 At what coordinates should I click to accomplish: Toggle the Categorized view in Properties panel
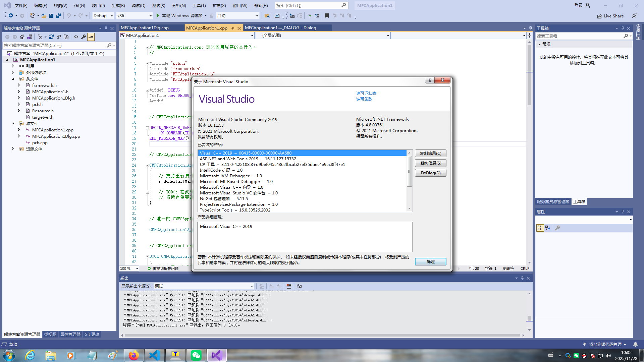click(x=540, y=228)
